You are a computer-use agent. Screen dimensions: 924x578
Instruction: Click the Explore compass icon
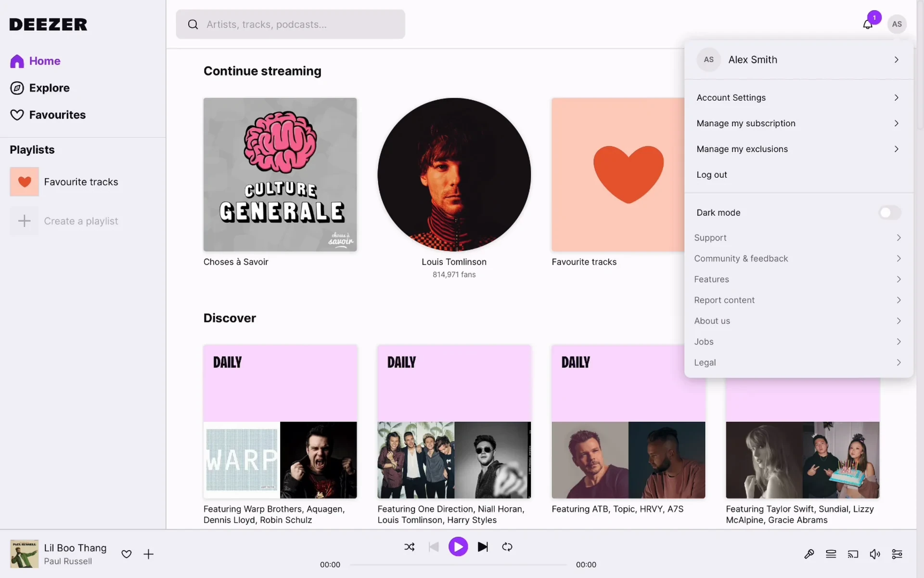click(x=17, y=88)
